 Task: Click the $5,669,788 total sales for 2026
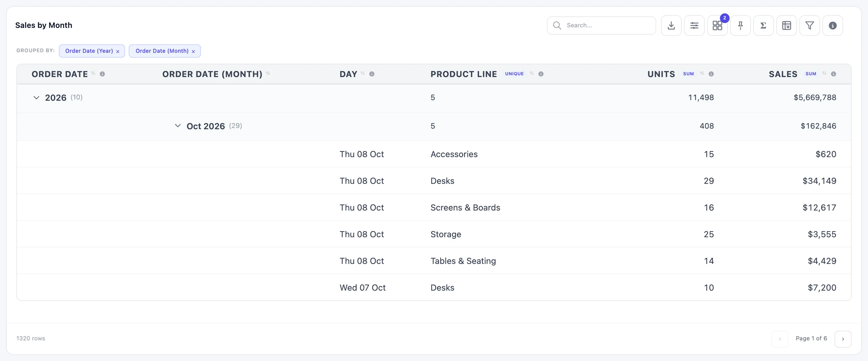(x=815, y=98)
